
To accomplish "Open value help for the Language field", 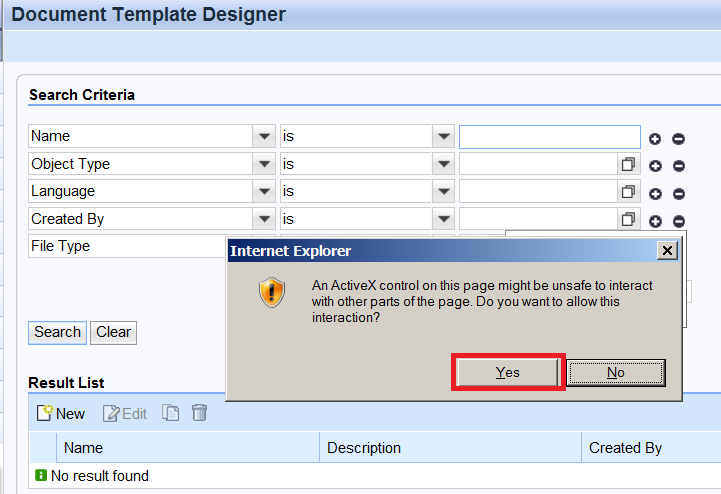I will click(x=628, y=191).
